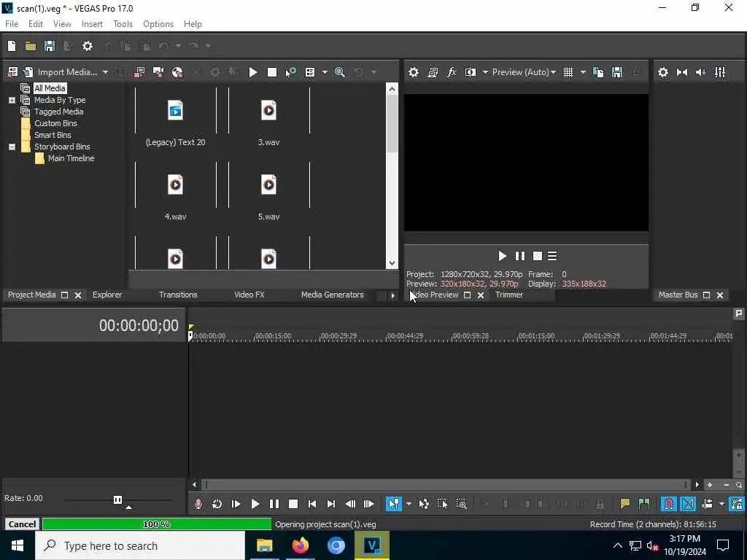Open the Video Preview hamburger menu

[552, 256]
